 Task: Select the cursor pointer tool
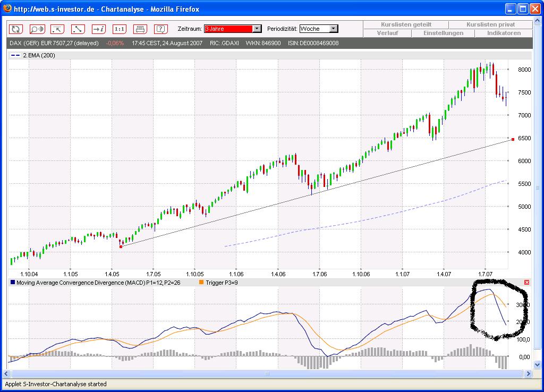tap(57, 29)
